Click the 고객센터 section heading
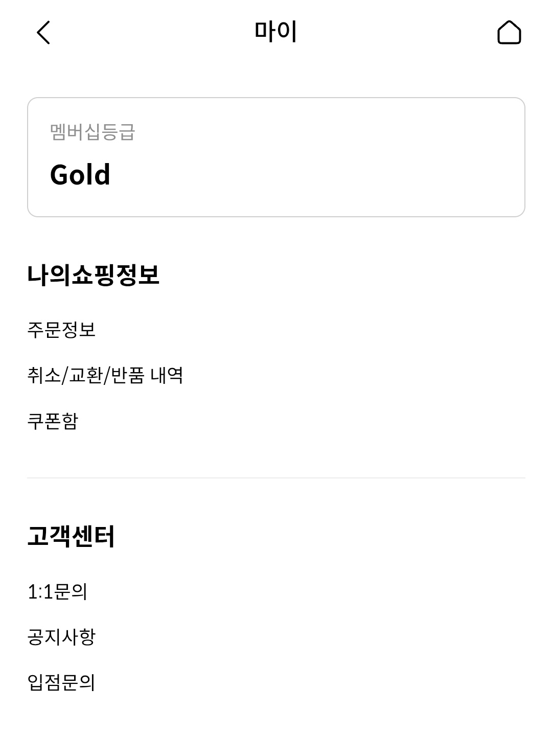Image resolution: width=552 pixels, height=756 pixels. [71, 537]
